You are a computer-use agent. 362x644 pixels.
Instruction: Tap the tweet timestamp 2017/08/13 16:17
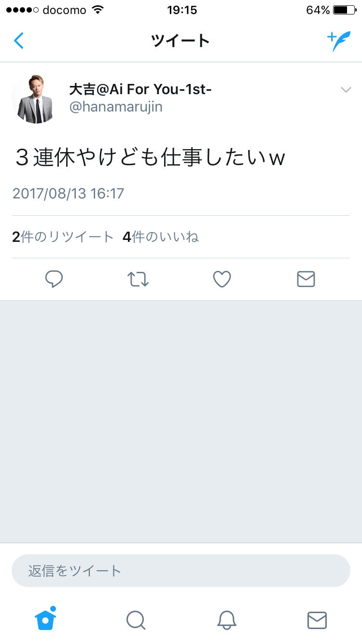point(68,194)
